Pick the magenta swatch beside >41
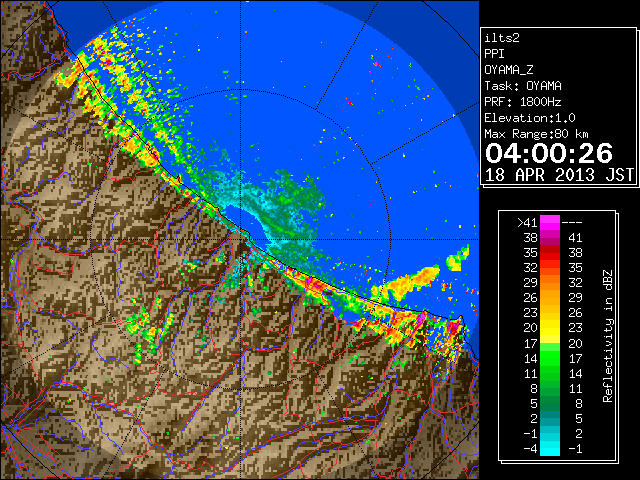This screenshot has height=480, width=640. click(550, 222)
